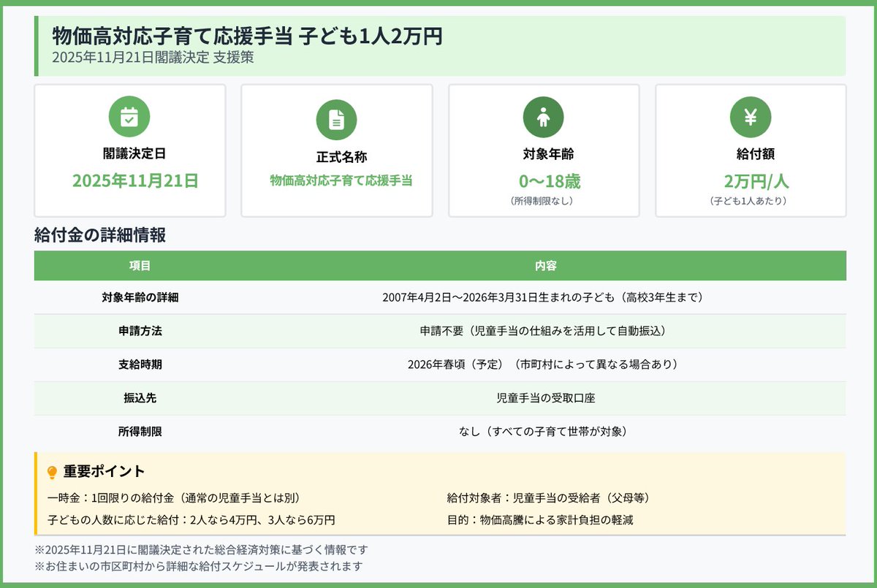Viewport: 877px width, 588px height.
Task: Click the yen icon card on the far right
Action: (x=751, y=150)
